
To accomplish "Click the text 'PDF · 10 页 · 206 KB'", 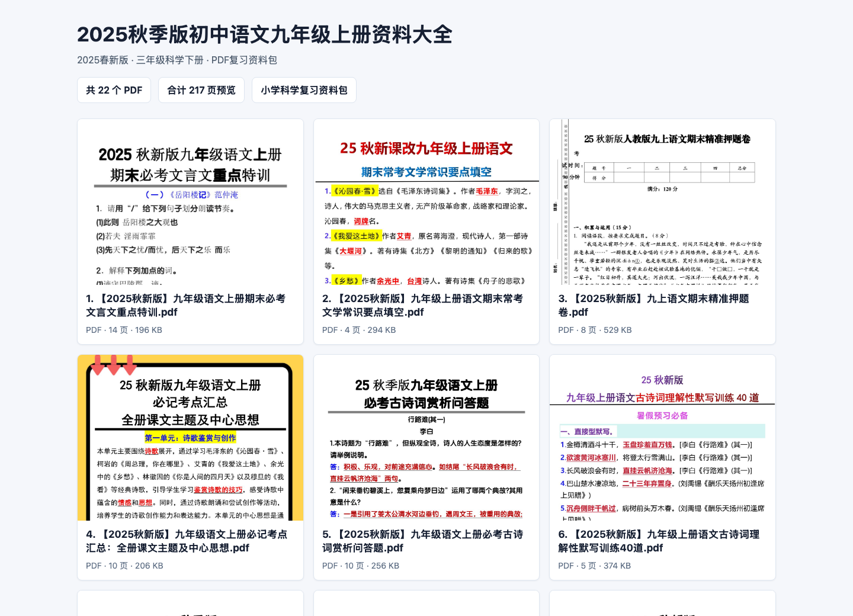I will 124,566.
